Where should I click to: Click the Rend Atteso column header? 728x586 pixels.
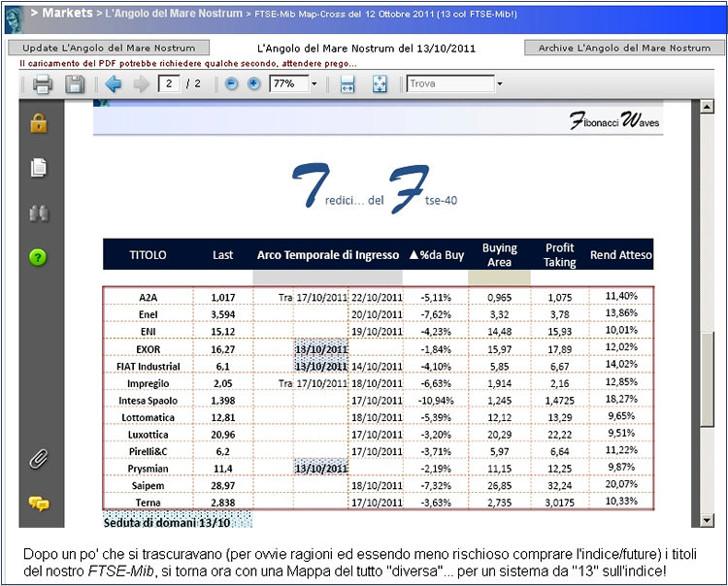point(621,255)
